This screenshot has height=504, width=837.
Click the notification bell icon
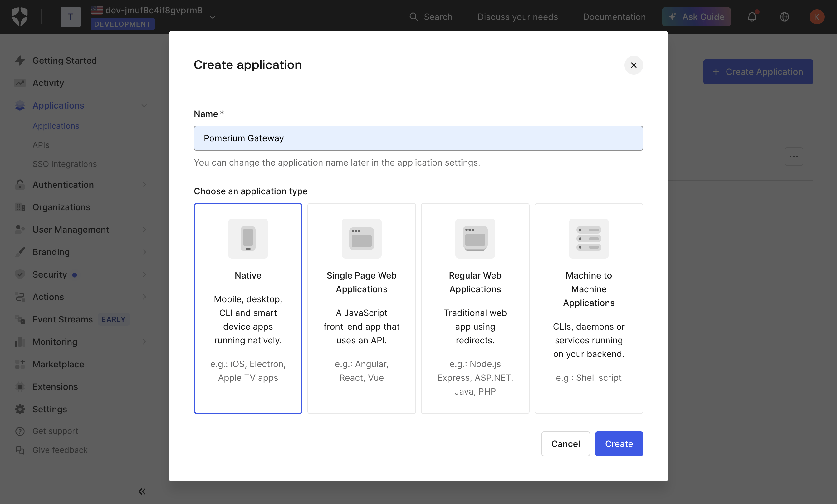(752, 17)
